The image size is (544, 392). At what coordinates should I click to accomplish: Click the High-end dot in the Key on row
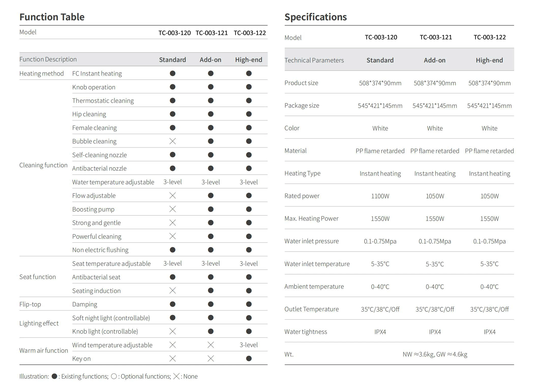(249, 358)
